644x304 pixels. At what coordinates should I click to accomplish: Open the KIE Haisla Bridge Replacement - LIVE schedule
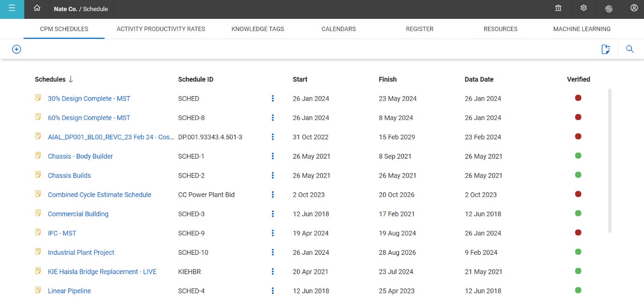[102, 271]
